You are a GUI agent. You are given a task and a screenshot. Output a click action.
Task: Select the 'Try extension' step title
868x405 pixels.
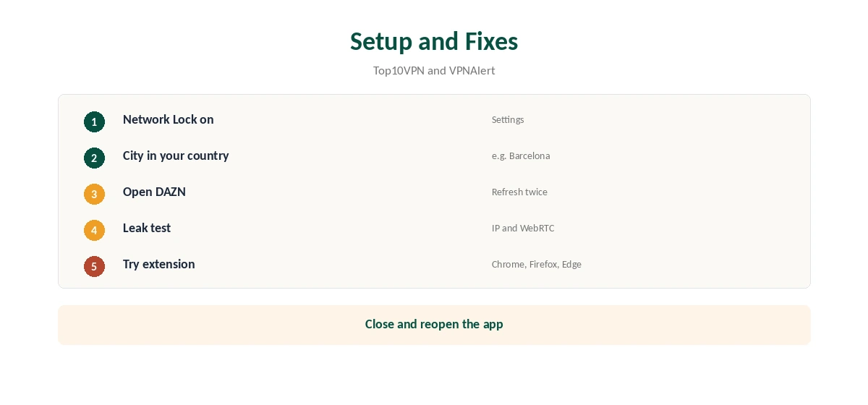(x=159, y=264)
